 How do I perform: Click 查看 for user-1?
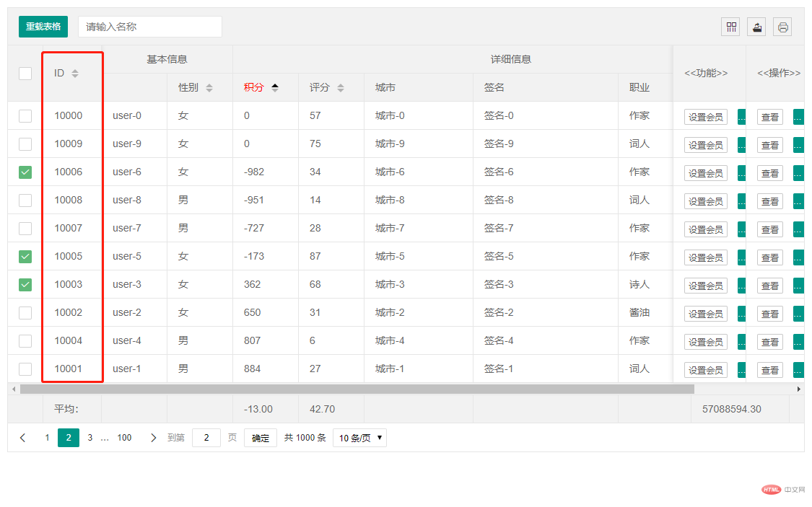tap(770, 371)
